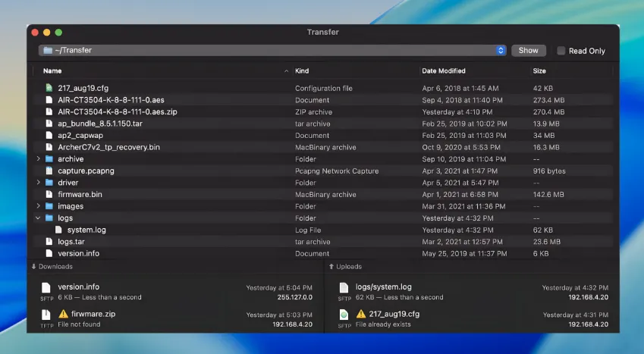This screenshot has height=354, width=644.
Task: Click the 'Log File' kind cell
Action: click(x=308, y=230)
